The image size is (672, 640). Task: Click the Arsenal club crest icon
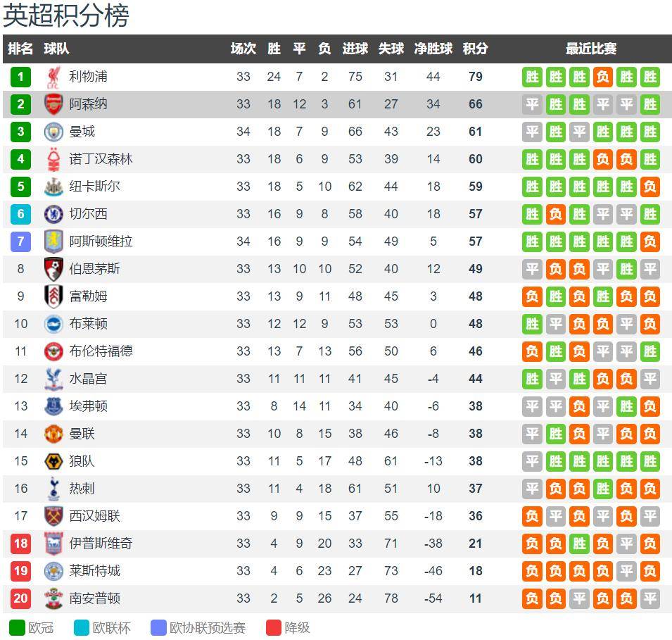[x=53, y=104]
